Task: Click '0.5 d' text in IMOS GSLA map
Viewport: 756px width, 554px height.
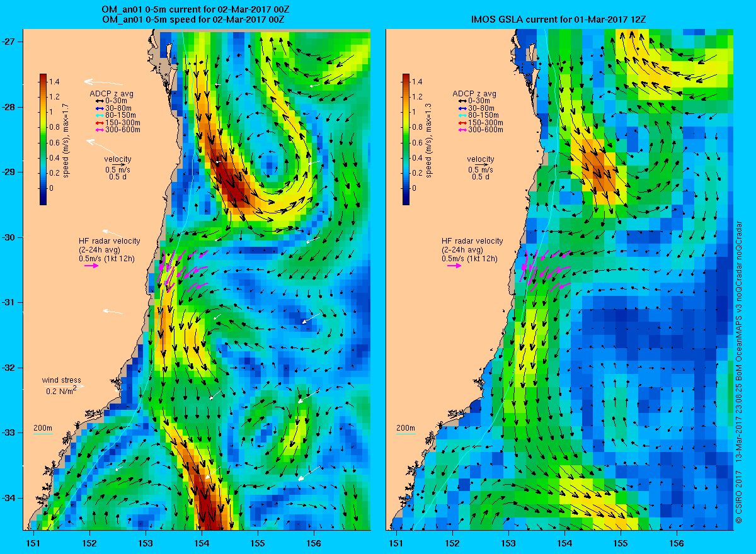Action: coord(481,177)
